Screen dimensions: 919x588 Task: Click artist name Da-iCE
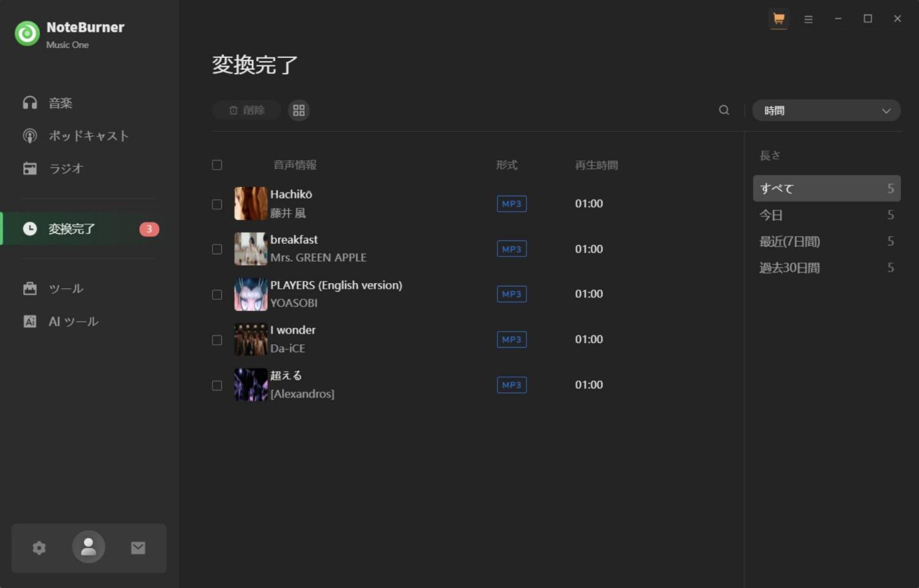pyautogui.click(x=288, y=348)
